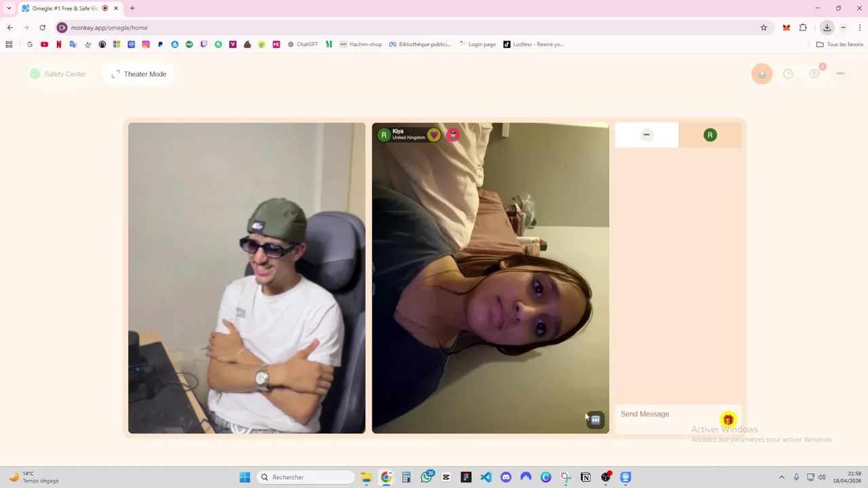Open the YouTube bookmark

44,44
